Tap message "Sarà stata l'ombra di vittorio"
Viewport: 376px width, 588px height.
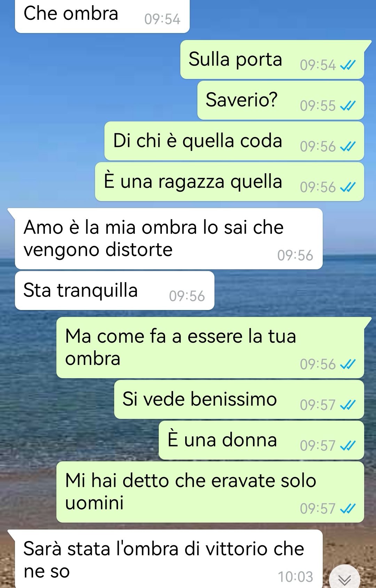pos(169,559)
